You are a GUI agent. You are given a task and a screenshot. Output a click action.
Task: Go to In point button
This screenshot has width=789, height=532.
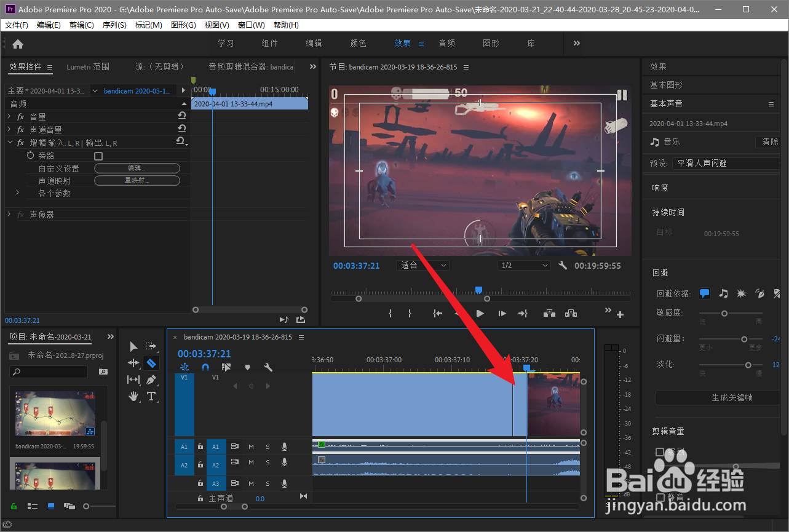point(437,314)
